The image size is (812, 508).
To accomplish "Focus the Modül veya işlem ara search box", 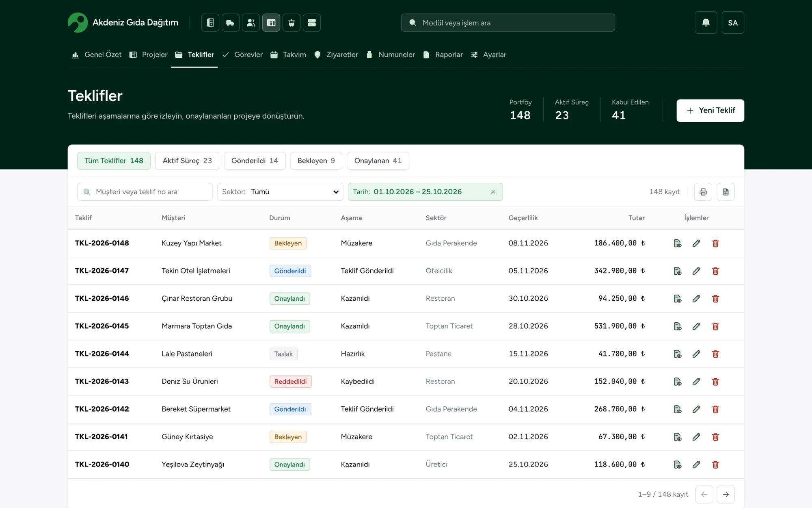I will click(508, 23).
